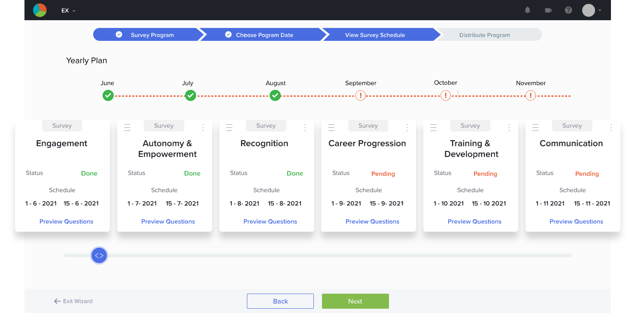Click Survey tag on Recognition card

tap(266, 126)
